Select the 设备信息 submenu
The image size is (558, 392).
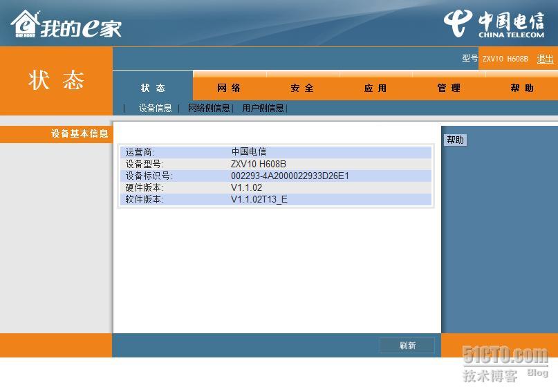coord(155,108)
